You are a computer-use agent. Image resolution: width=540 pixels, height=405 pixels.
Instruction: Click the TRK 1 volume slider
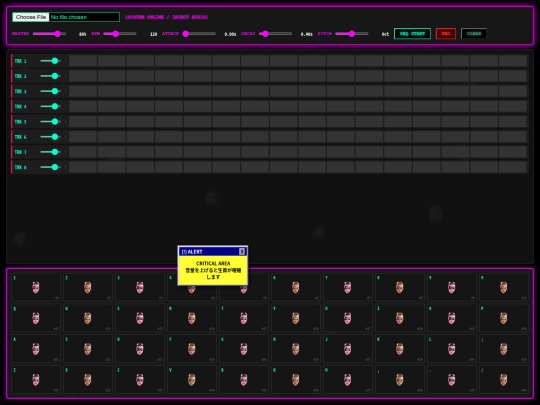51,61
